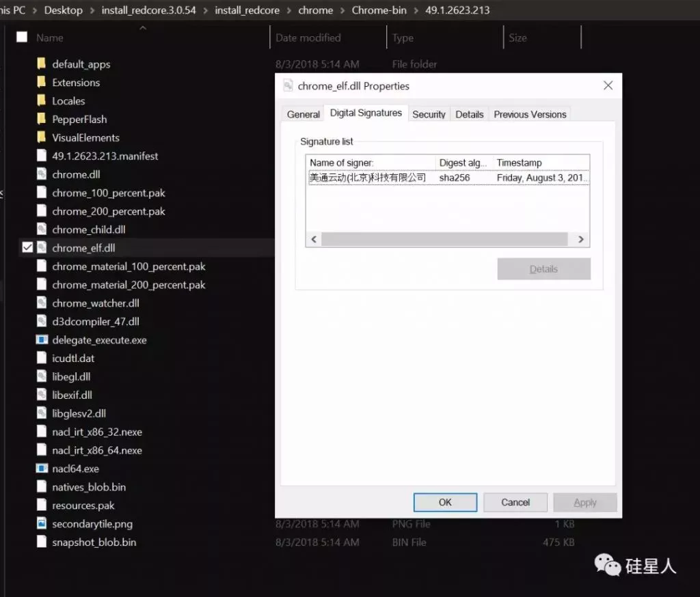Select chrome_material_100_percent.pak file name
The height and width of the screenshot is (597, 700).
coord(129,266)
